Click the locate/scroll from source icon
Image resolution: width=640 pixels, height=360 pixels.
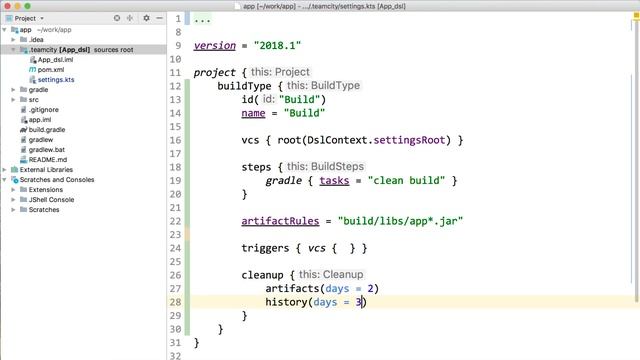click(117, 18)
